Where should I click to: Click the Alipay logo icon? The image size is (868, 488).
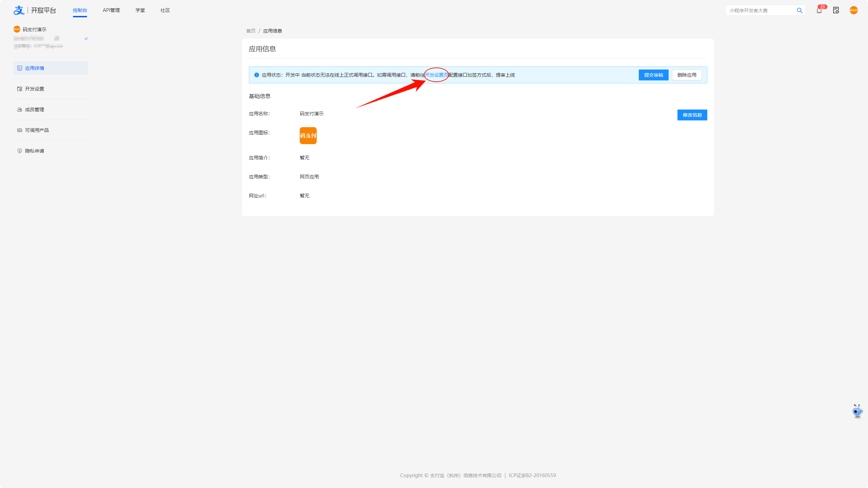coord(19,10)
